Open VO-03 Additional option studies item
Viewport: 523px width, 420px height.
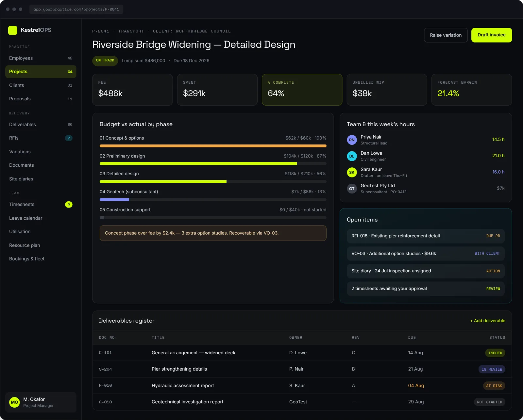426,253
